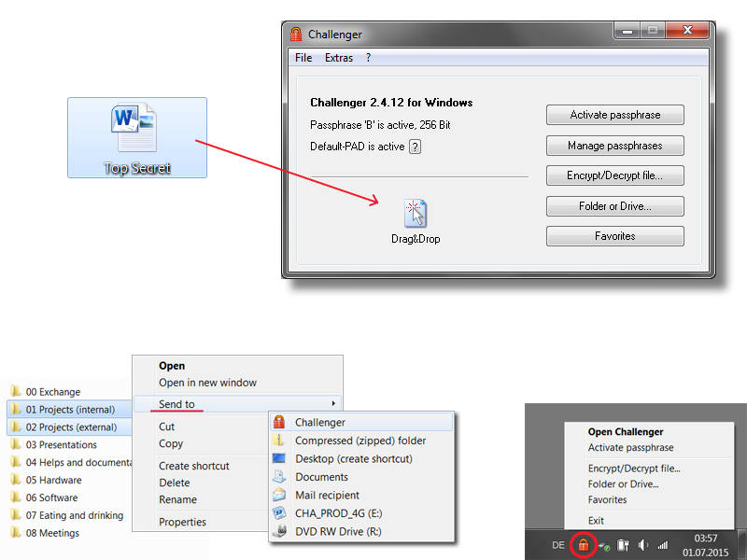Image resolution: width=747 pixels, height=560 pixels.
Task: Open the Default-PAD help question mark
Action: click(415, 147)
